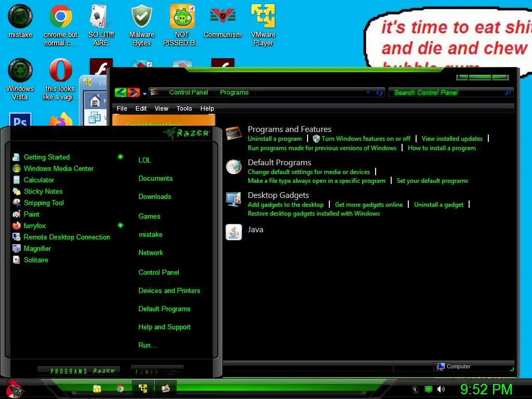Open recent pages dropdown beside nav arrows

[x=144, y=94]
